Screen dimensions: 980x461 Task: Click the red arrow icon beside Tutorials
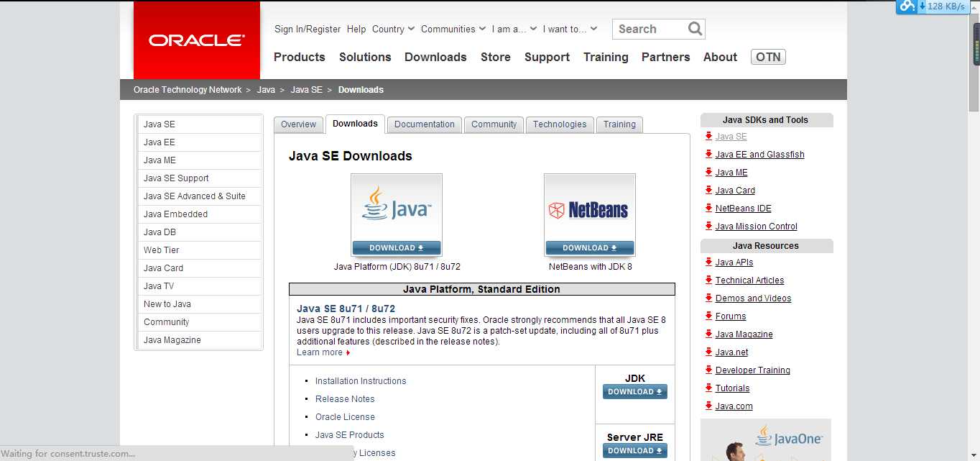pos(708,388)
